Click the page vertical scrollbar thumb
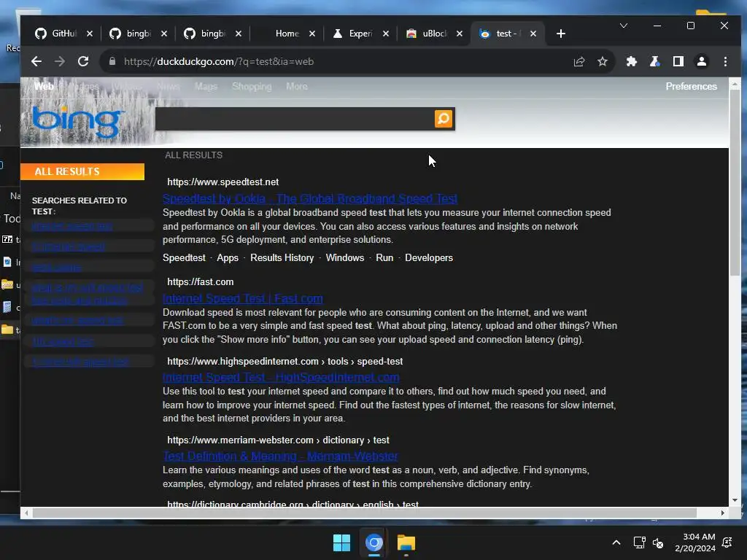Screen dimensions: 747x560 tap(735, 182)
